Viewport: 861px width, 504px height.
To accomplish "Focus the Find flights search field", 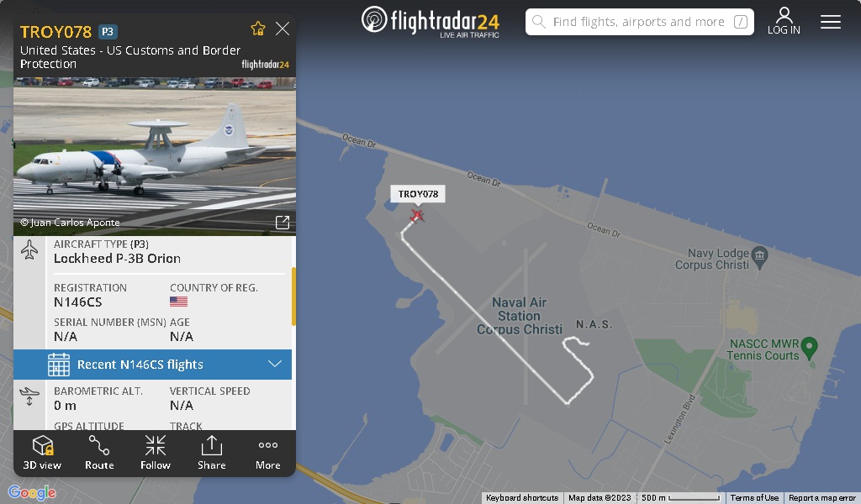I will click(x=639, y=22).
